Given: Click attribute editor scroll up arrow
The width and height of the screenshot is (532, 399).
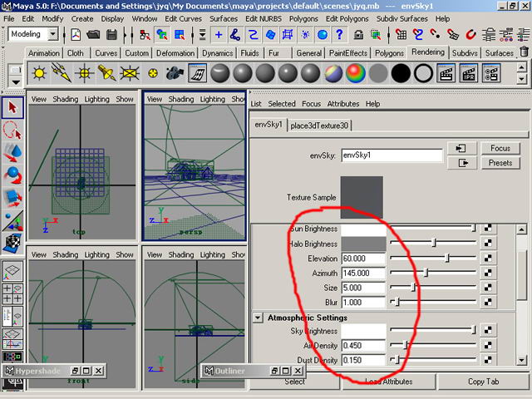Looking at the screenshot, I should tap(521, 229).
